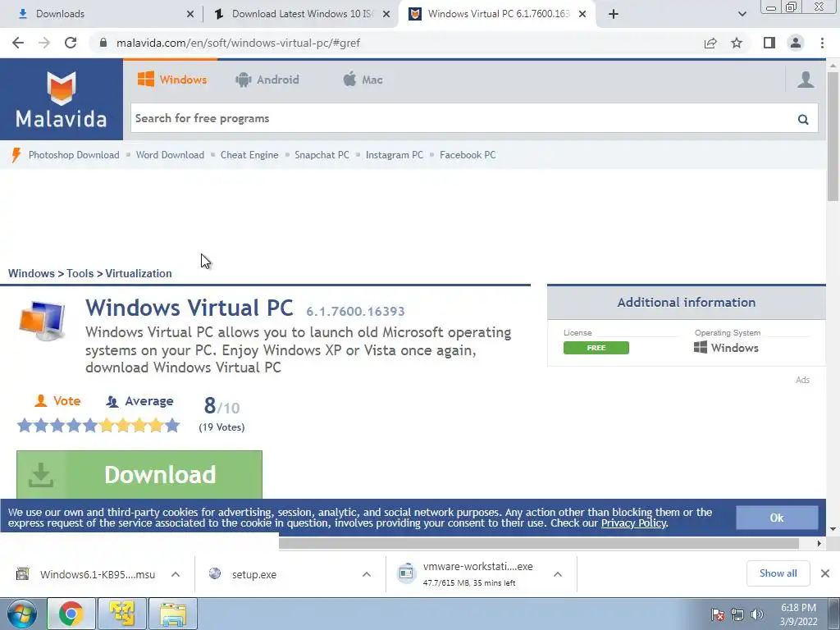The width and height of the screenshot is (840, 630).
Task: Click the Chrome taskbar icon
Action: pyautogui.click(x=71, y=614)
